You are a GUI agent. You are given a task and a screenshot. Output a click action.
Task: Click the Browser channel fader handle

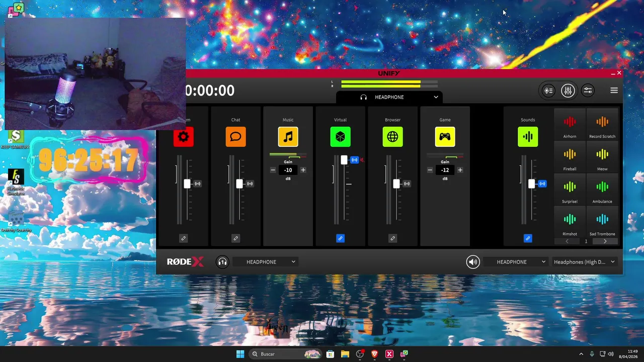pyautogui.click(x=396, y=184)
